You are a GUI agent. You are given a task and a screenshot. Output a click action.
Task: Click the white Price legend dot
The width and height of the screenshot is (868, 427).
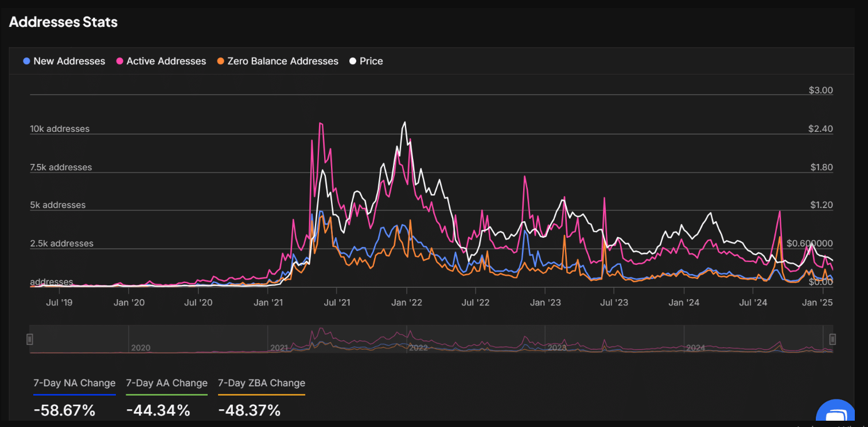coord(353,61)
